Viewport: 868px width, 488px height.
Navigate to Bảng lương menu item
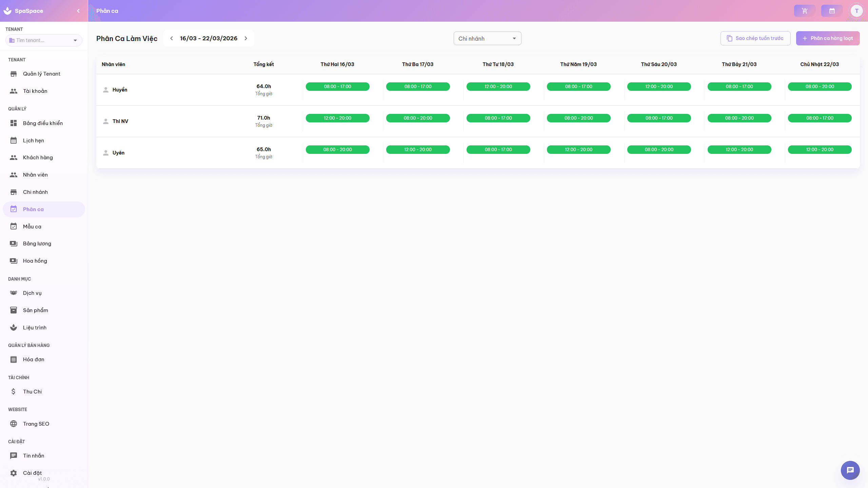tap(37, 243)
